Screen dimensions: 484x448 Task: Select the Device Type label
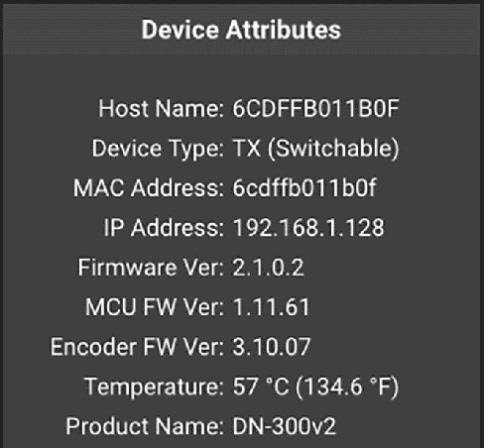pos(158,149)
